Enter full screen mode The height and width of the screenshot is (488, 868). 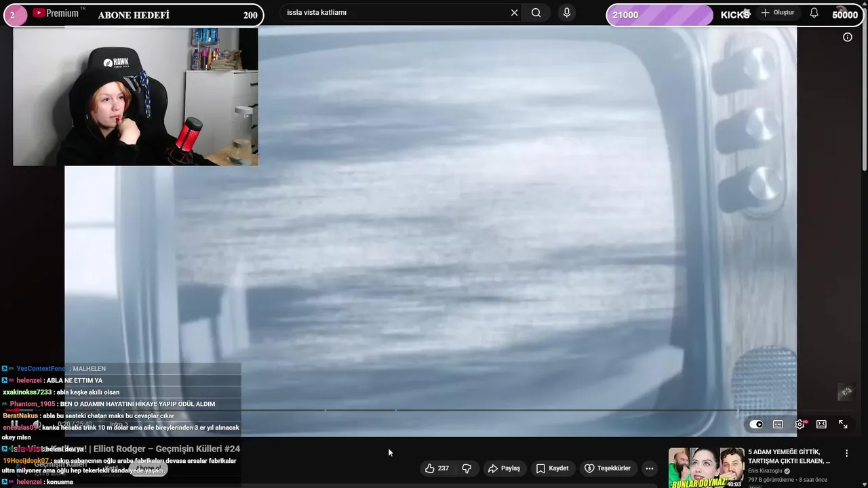click(x=843, y=424)
